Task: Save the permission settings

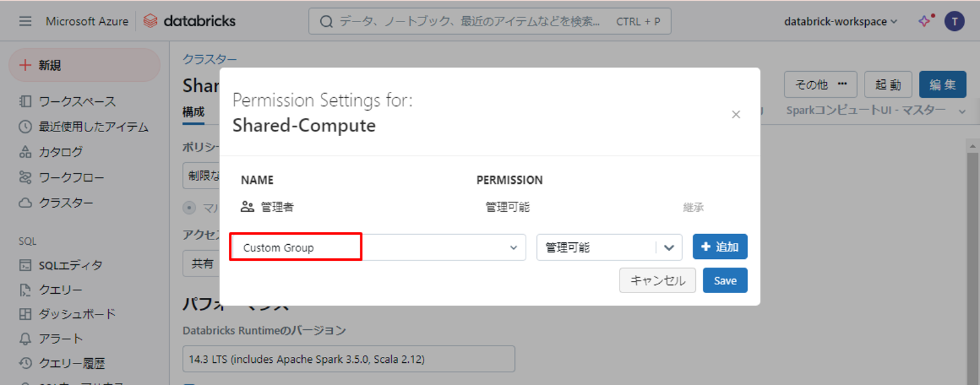Action: click(725, 280)
